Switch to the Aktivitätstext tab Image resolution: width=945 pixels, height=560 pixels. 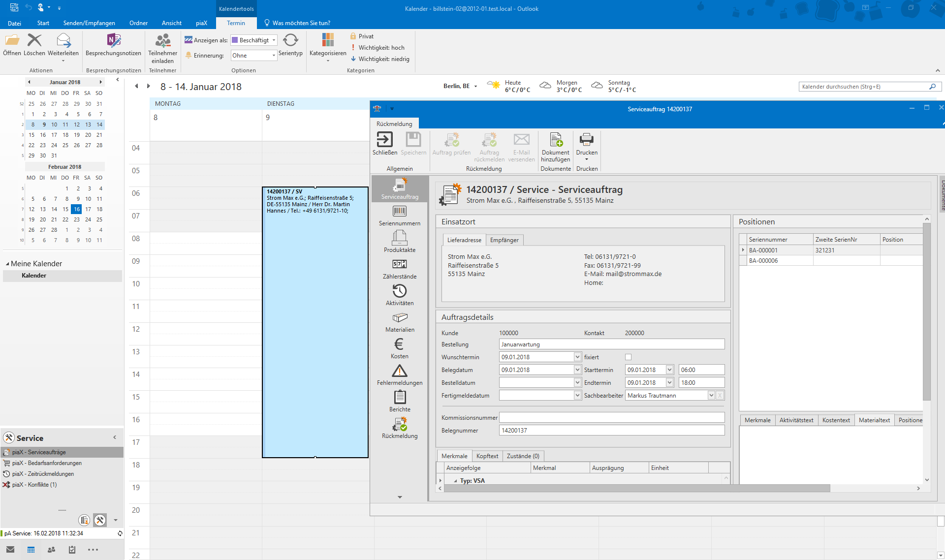796,420
